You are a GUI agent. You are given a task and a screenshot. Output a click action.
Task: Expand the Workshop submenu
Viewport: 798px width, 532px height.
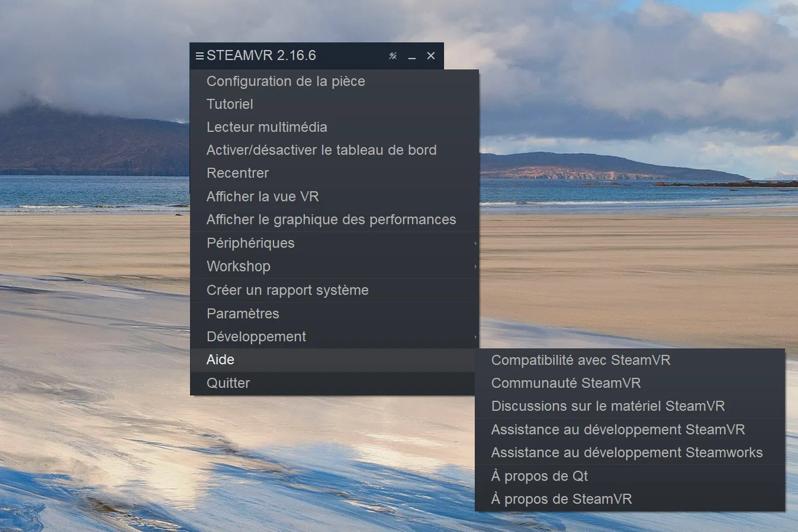click(335, 267)
